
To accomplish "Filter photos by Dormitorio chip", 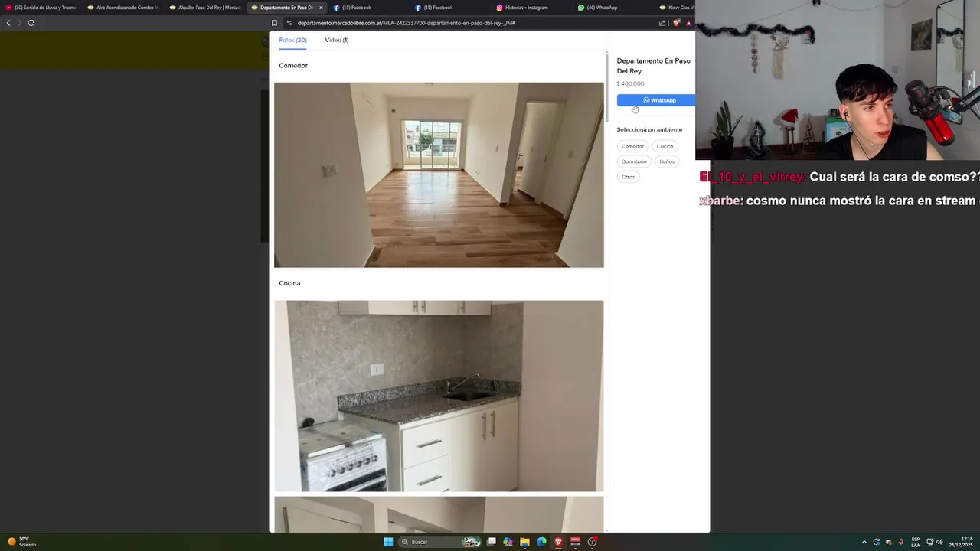I will pos(634,161).
